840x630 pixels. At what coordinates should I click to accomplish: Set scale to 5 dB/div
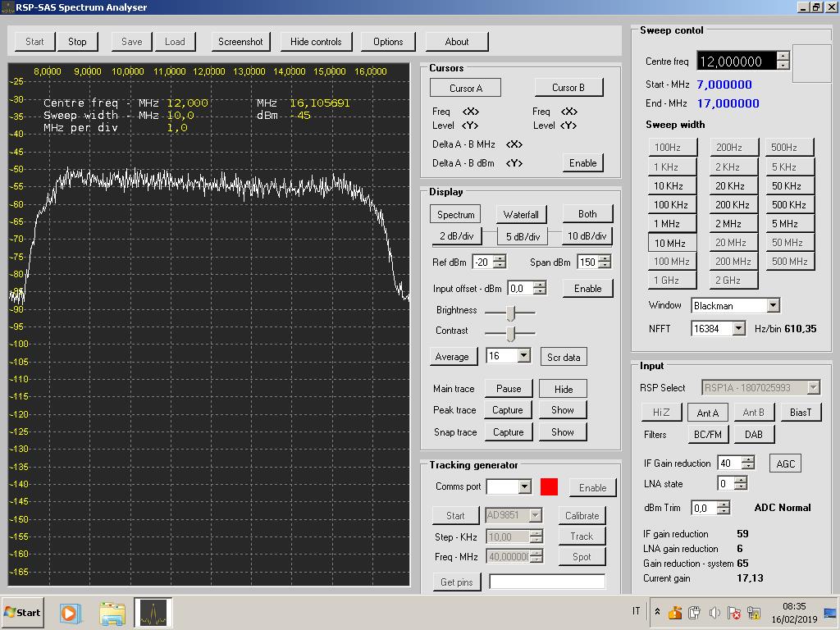click(523, 236)
